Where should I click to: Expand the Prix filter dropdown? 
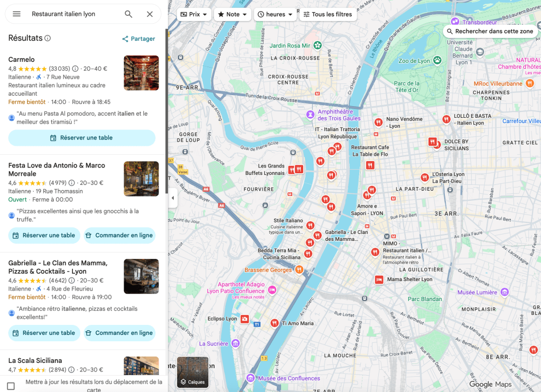click(x=194, y=14)
